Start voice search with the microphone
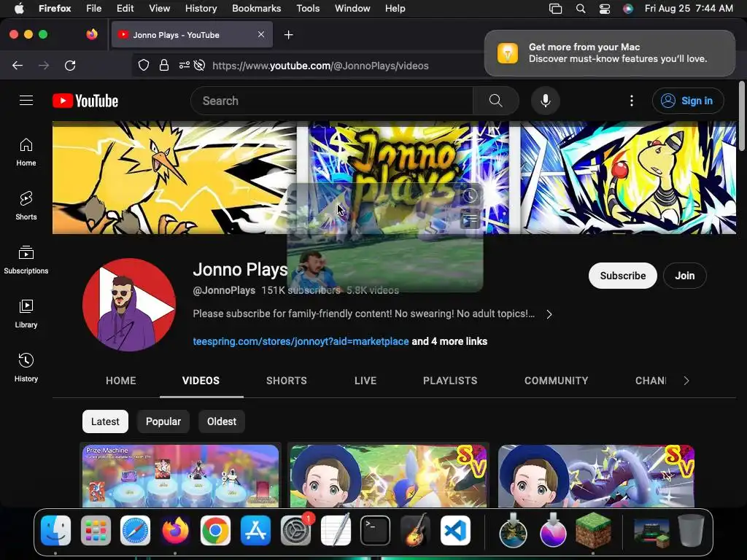This screenshot has height=560, width=747. [x=546, y=101]
